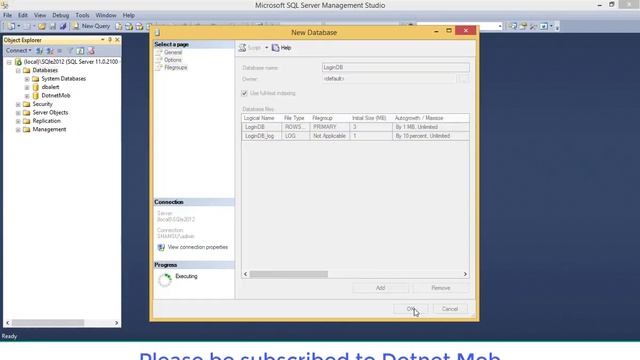Expand the System Databases node

27,79
